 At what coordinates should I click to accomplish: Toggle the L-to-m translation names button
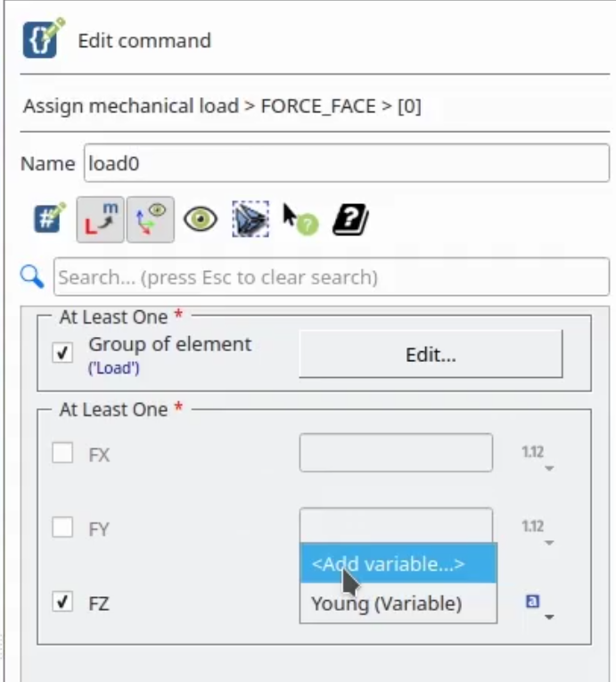[101, 219]
